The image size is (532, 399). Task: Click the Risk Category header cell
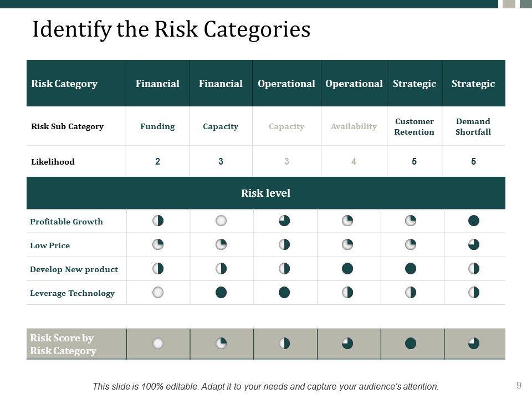[x=64, y=84]
